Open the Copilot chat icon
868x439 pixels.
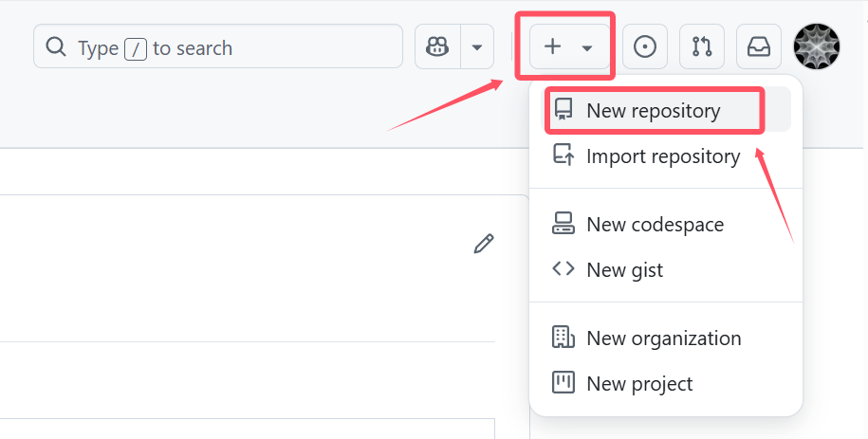437,46
